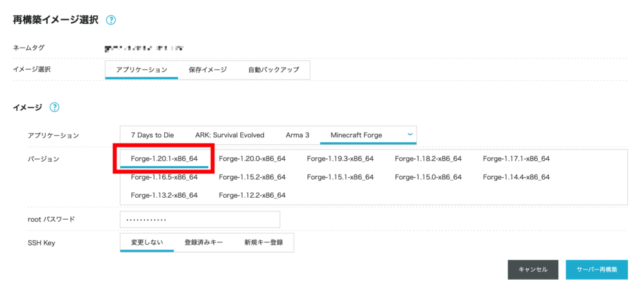Select version Forge-1.17.1-x86_64
Screen dimensions: 644x299
[516, 159]
